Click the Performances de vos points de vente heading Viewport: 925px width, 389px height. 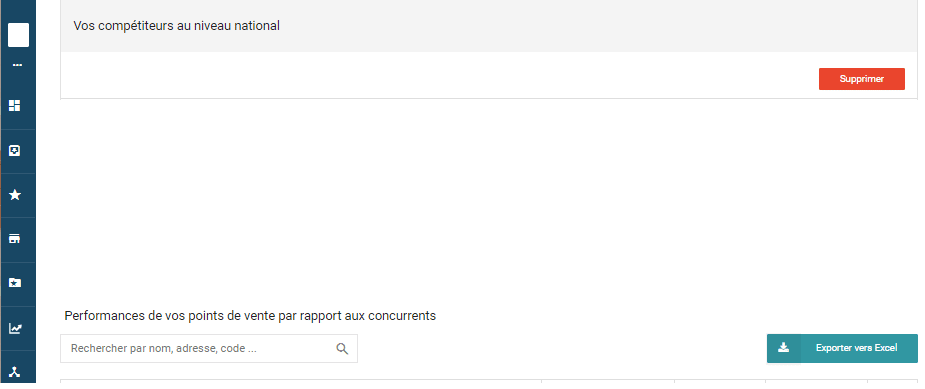coord(250,316)
